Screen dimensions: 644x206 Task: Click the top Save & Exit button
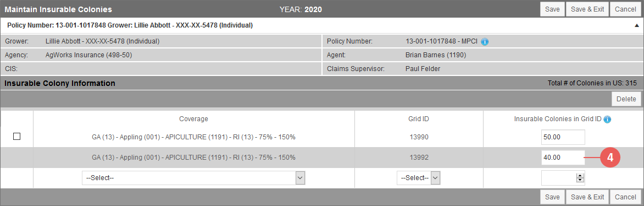point(587,9)
